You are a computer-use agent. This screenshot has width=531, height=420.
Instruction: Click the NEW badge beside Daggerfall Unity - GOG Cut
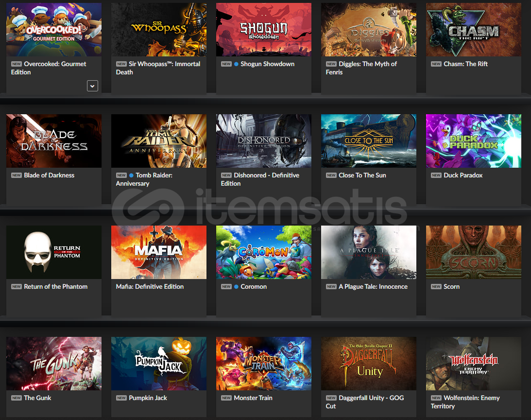click(x=331, y=398)
